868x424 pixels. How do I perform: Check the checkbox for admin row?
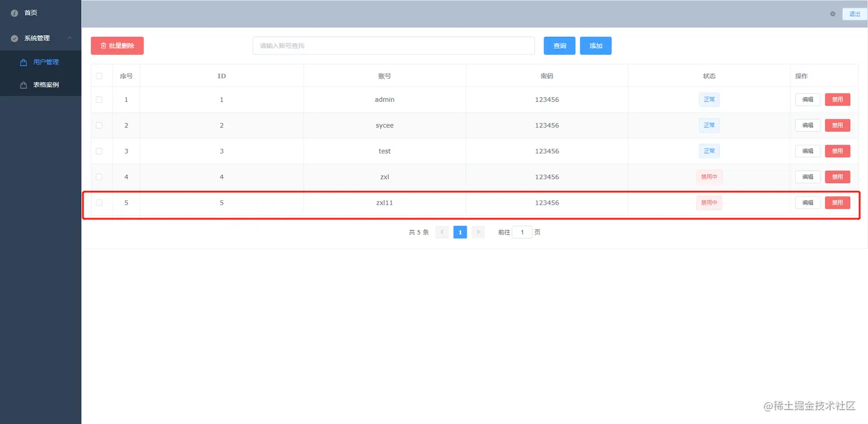click(99, 99)
